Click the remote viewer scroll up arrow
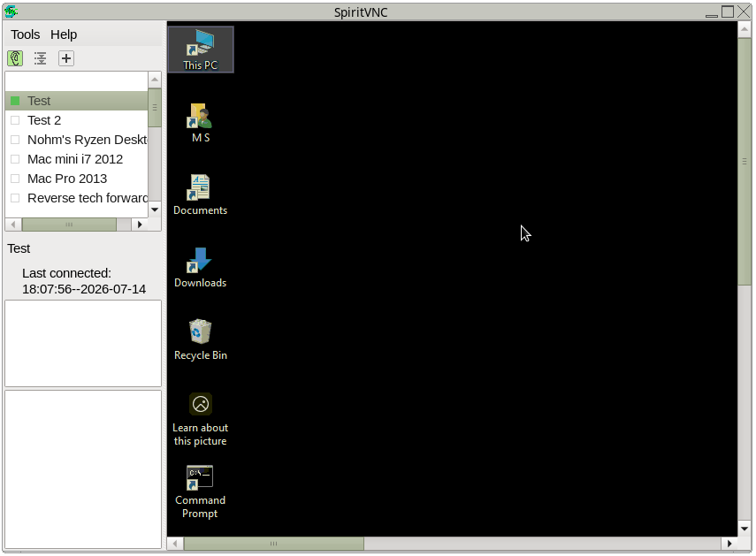 click(745, 30)
